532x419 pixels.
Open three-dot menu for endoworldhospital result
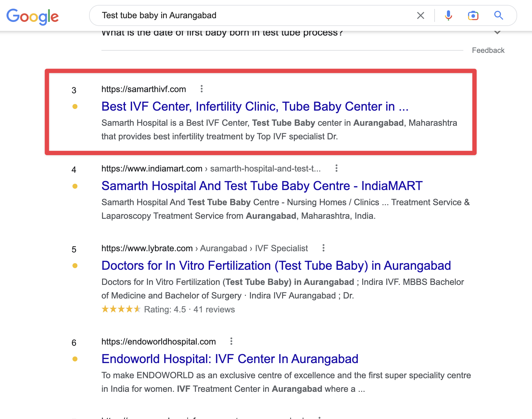(x=231, y=341)
